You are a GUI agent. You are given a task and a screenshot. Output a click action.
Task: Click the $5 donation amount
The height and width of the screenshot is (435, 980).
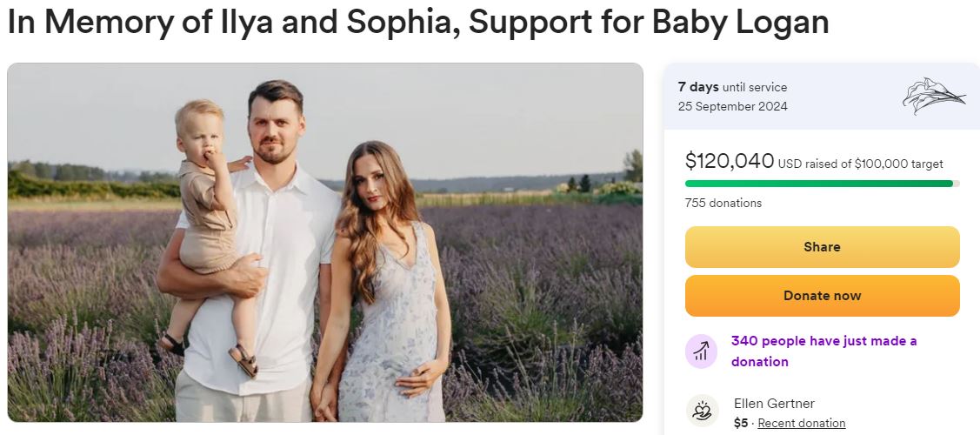(741, 423)
